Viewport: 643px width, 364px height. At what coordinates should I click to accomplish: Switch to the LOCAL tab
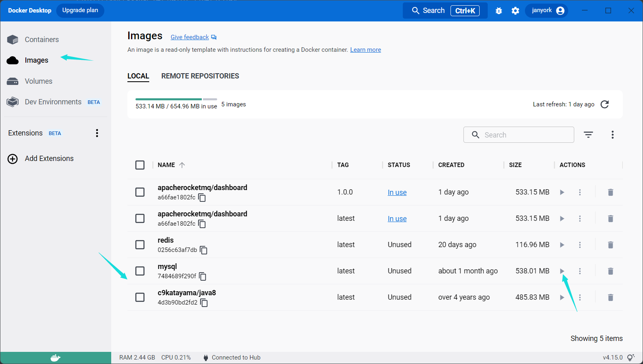[138, 76]
